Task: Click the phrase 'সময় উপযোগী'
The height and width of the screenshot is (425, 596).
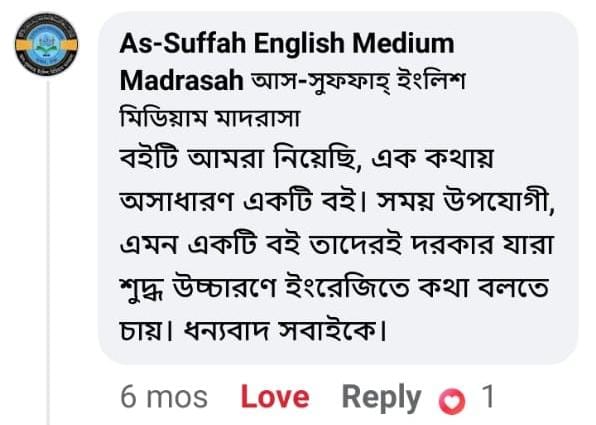Action: pos(463,201)
